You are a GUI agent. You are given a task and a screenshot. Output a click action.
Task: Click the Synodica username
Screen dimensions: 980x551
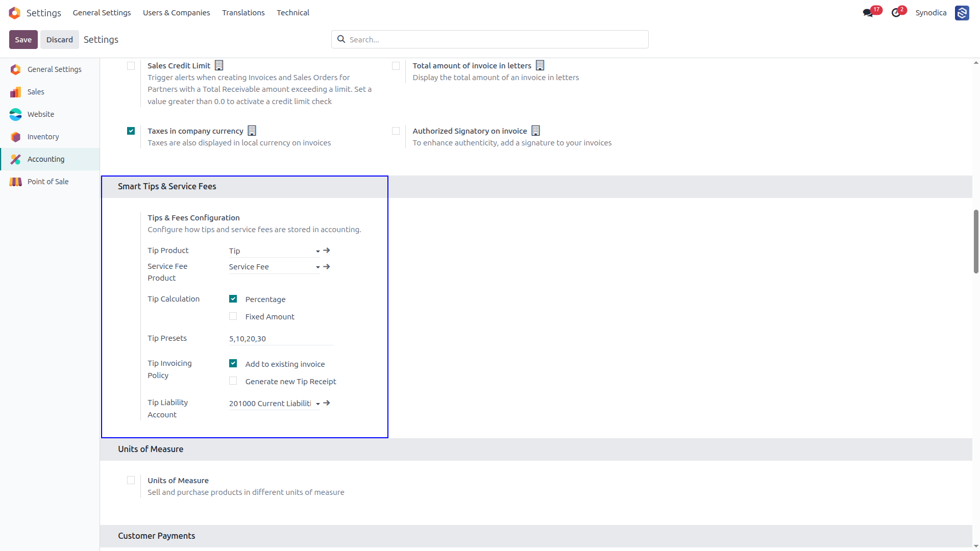(931, 13)
